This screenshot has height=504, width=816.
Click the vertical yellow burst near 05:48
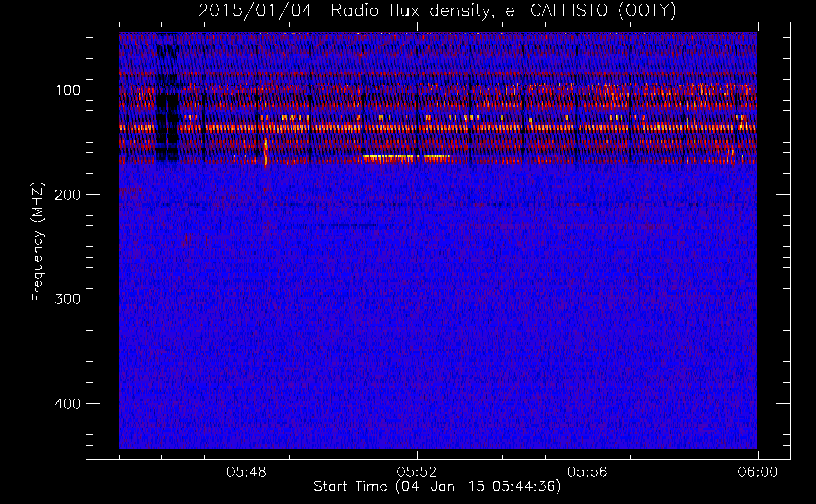(x=265, y=152)
